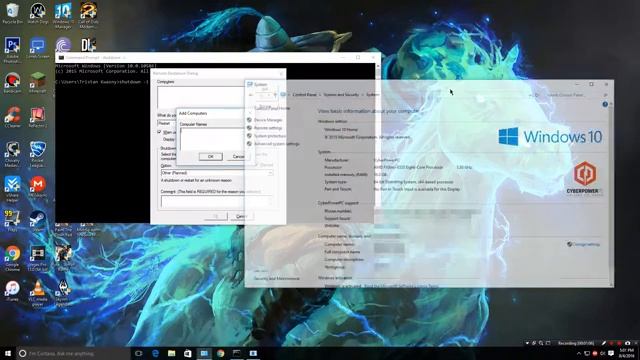
Task: Click OK in Add Computers dialog
Action: [211, 157]
